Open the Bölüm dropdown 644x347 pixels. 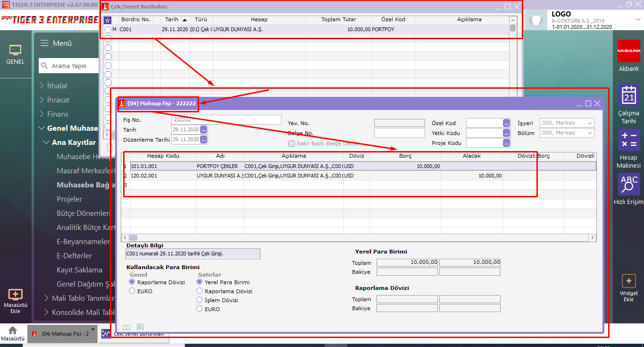567,133
